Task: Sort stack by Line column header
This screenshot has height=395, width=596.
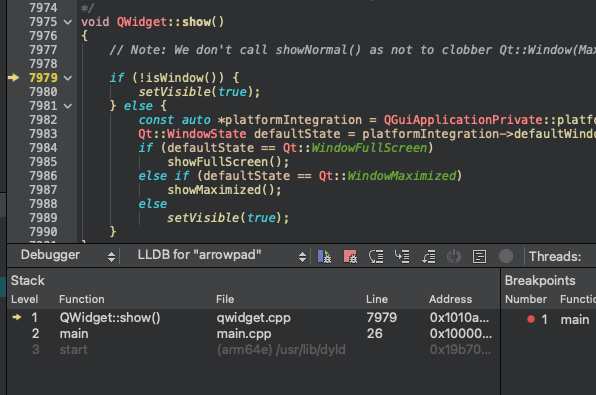Action: [377, 299]
